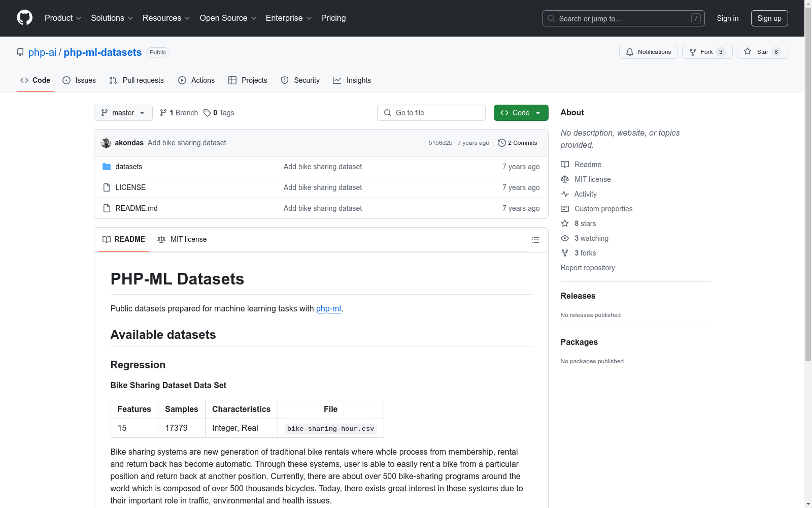
Task: Fork the repository with Fork button
Action: pos(706,52)
